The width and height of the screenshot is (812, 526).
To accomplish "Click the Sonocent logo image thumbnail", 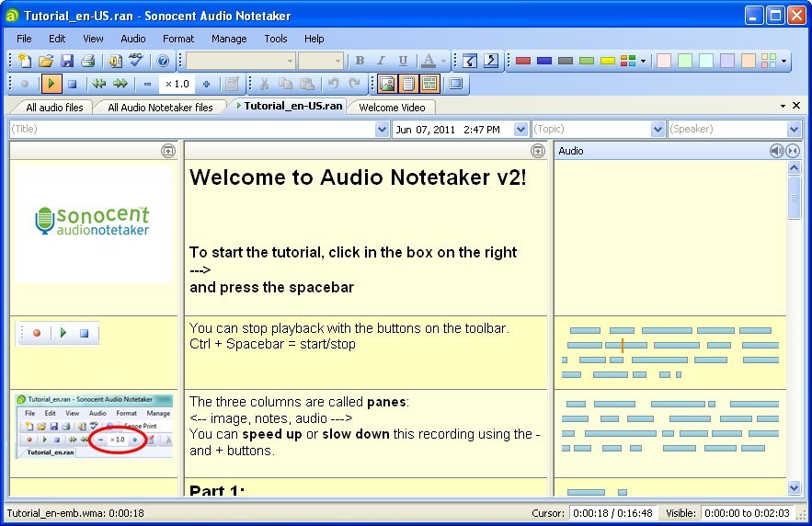I will 93,223.
